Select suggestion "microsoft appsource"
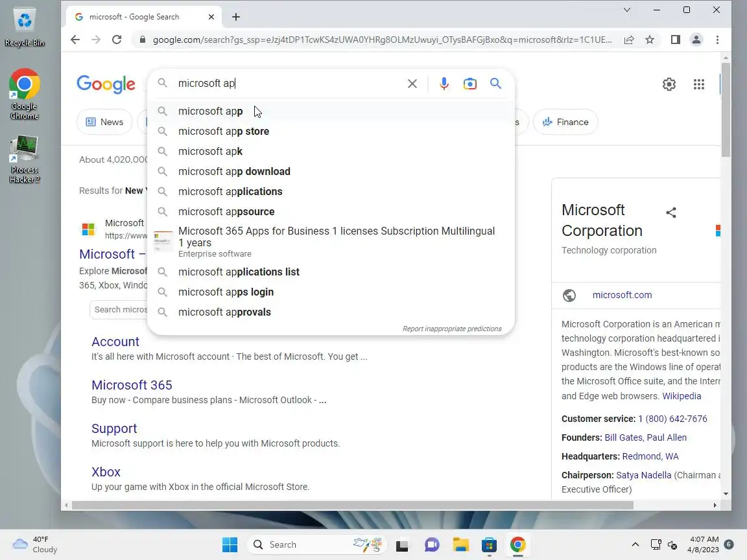747x560 pixels. (331, 211)
